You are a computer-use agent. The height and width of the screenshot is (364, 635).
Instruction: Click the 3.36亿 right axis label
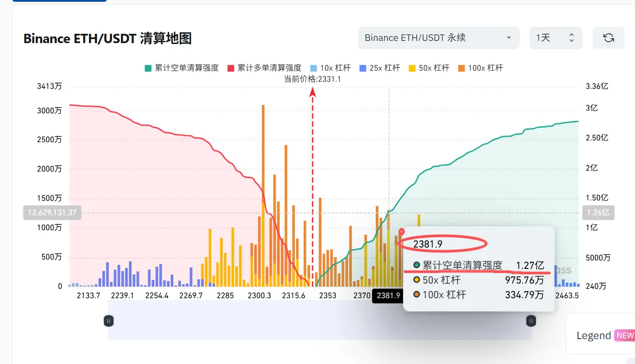597,86
